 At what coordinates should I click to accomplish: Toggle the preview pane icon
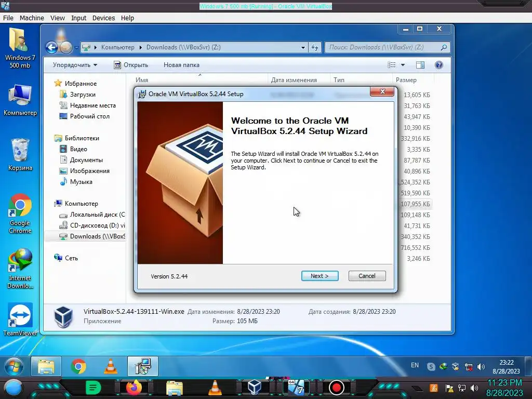click(420, 65)
